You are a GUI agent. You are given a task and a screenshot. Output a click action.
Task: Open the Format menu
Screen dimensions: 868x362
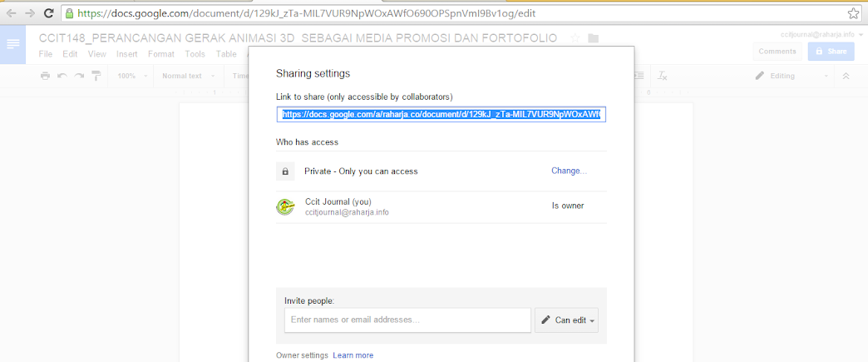tap(161, 54)
